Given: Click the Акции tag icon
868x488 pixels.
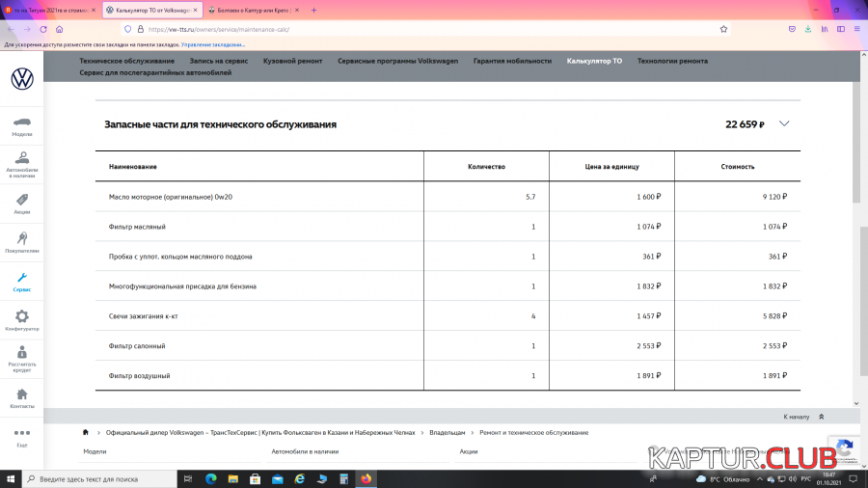Looking at the screenshot, I should click(x=21, y=200).
